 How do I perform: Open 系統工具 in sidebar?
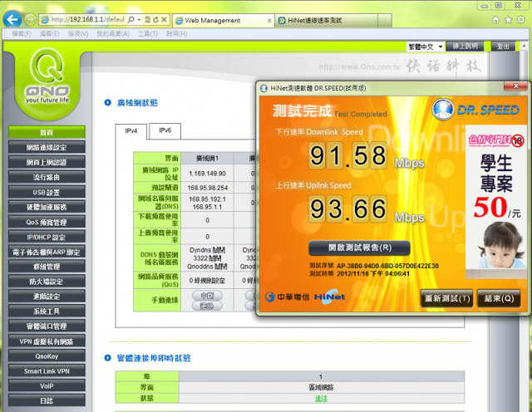(47, 311)
